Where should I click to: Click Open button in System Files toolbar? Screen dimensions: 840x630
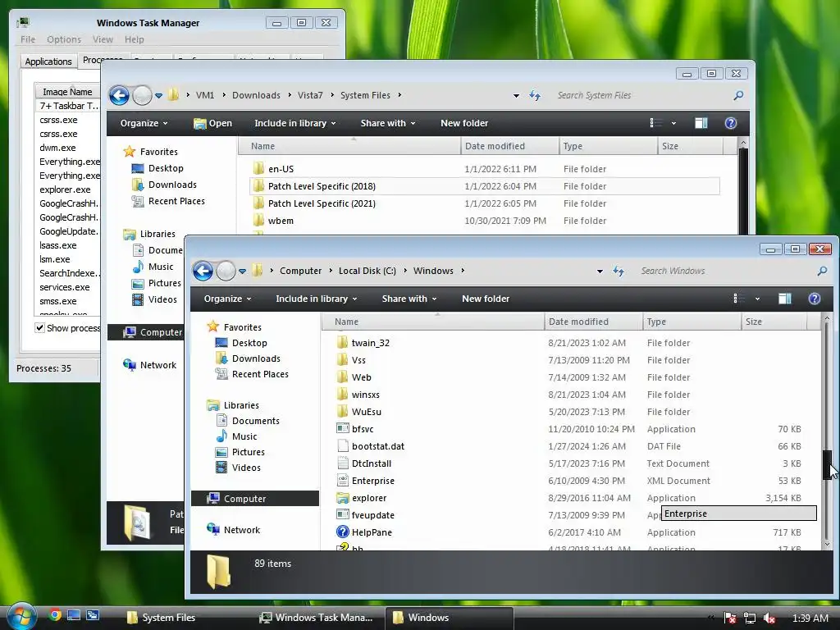click(x=212, y=123)
